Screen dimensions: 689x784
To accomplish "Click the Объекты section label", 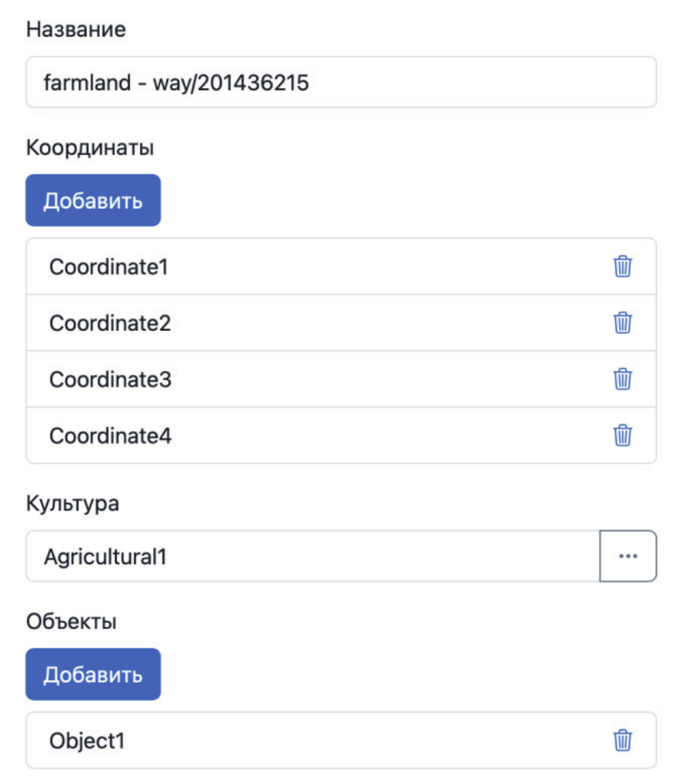I will [71, 621].
